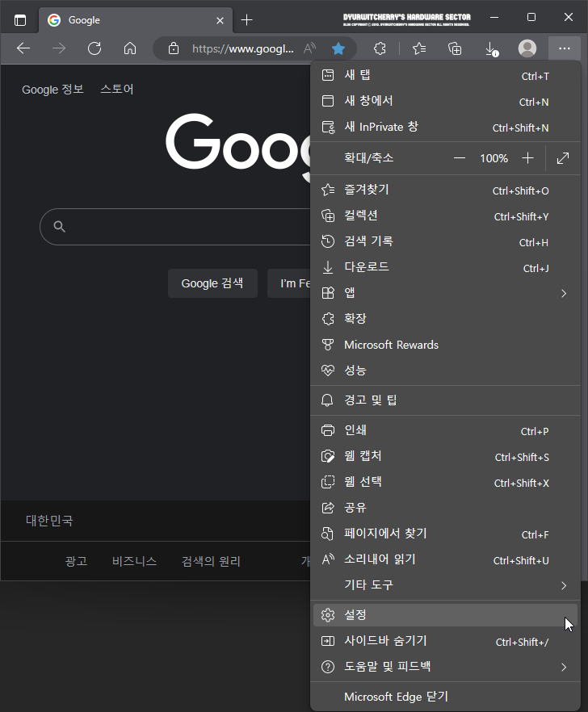Viewport: 588px width, 712px height.
Task: Start 웹 선택 web select
Action: coord(445,482)
